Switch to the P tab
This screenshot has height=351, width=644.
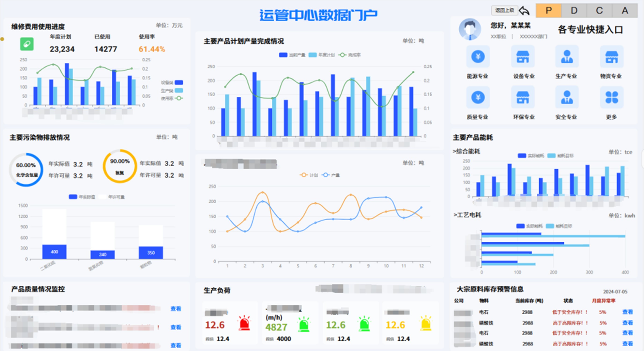click(549, 11)
